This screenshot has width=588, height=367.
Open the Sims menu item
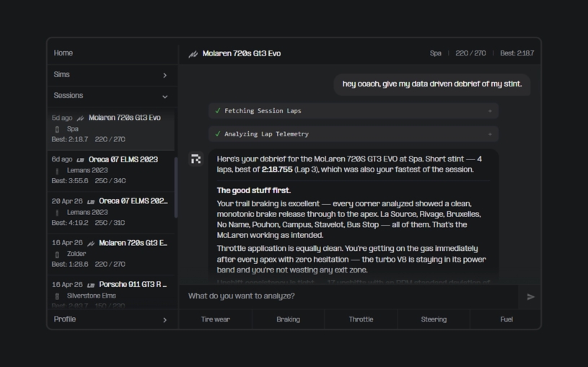[x=112, y=75]
